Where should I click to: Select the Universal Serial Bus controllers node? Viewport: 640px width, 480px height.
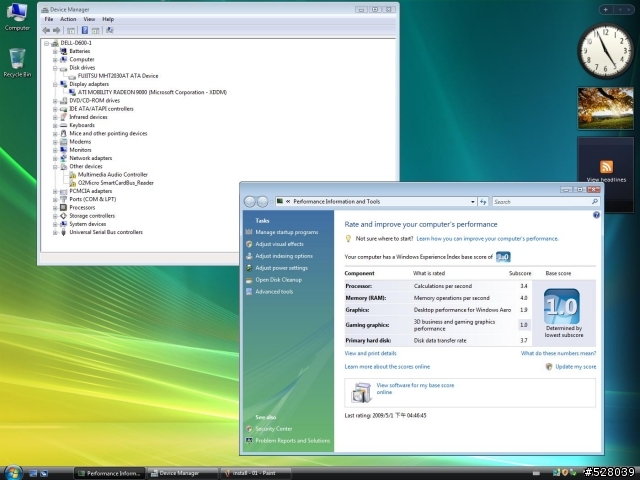pos(106,232)
